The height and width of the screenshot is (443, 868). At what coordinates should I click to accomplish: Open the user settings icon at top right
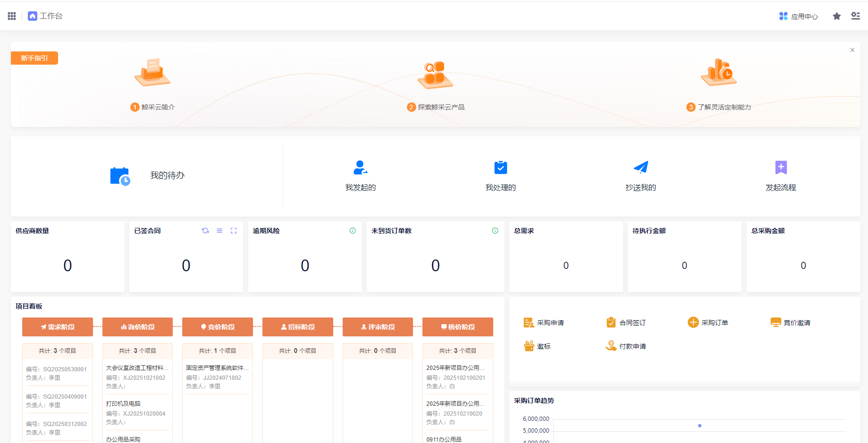click(x=855, y=16)
